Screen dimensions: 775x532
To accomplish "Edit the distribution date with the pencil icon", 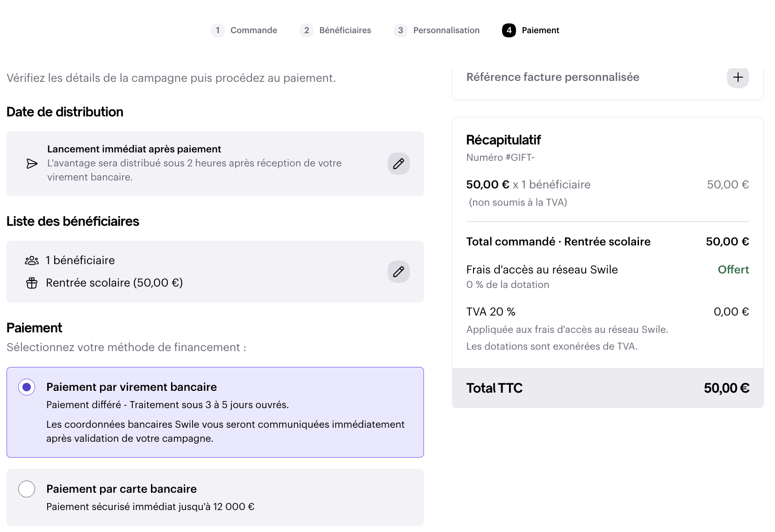I will 399,164.
